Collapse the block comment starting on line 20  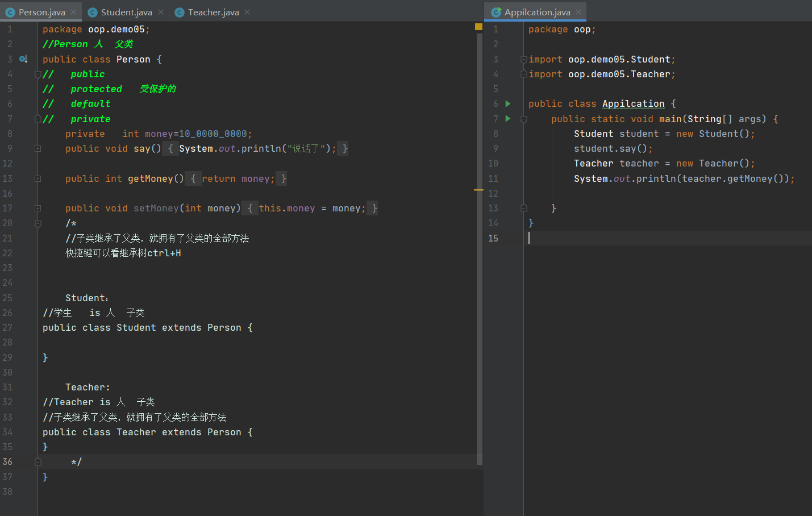pyautogui.click(x=38, y=224)
